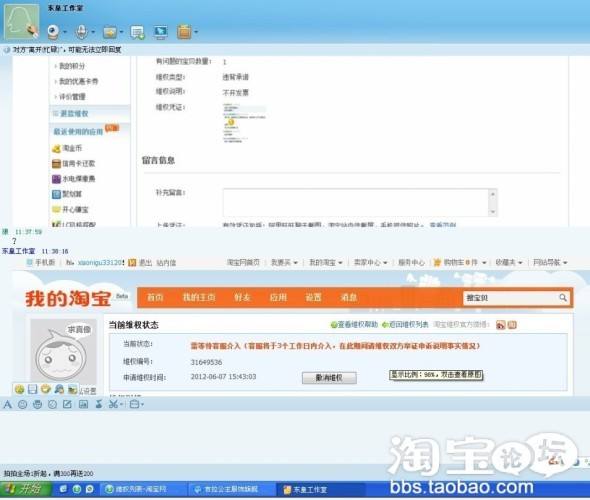Start a video chat with the webcam icon
Screen dimensions: 590x500
pyautogui.click(x=53, y=32)
